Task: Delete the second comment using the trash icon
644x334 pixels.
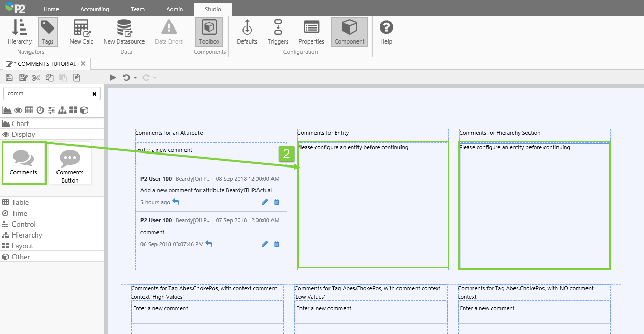Action: click(x=277, y=244)
